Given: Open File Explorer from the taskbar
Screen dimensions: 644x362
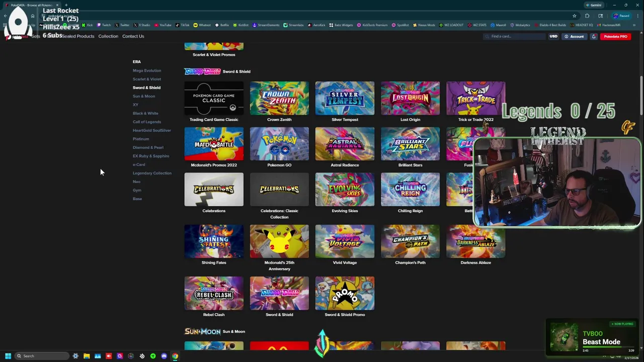Looking at the screenshot, I should click(87, 356).
